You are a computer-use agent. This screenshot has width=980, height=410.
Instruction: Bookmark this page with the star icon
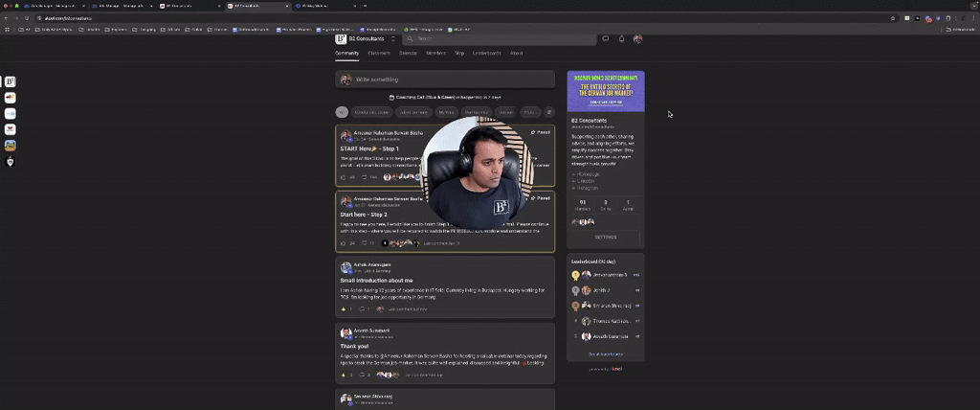point(893,18)
